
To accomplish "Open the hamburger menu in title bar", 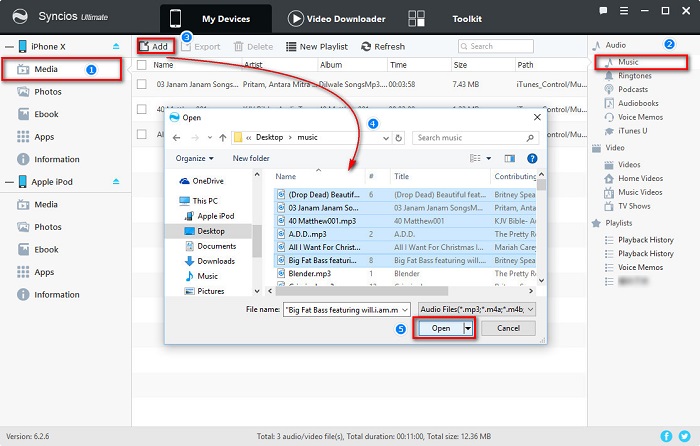I will coord(624,11).
